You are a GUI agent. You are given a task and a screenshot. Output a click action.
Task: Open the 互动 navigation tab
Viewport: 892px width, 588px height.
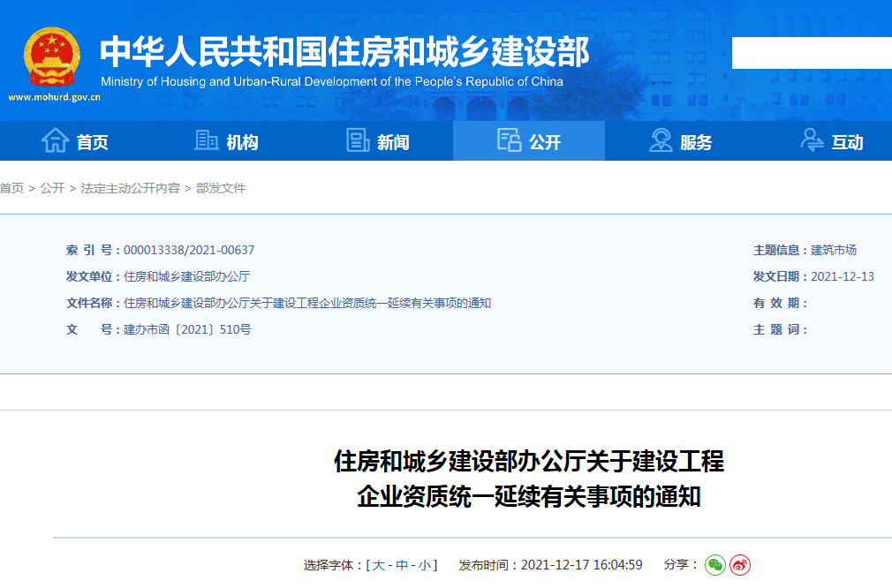pos(832,140)
